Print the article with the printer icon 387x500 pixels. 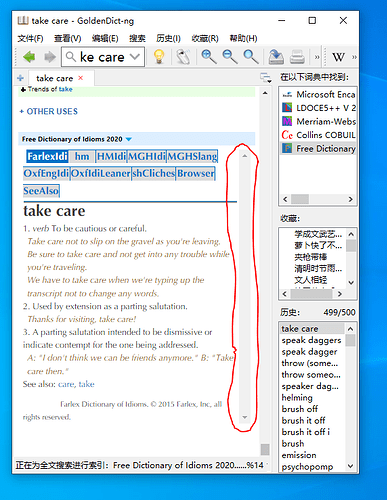pyautogui.click(x=297, y=57)
